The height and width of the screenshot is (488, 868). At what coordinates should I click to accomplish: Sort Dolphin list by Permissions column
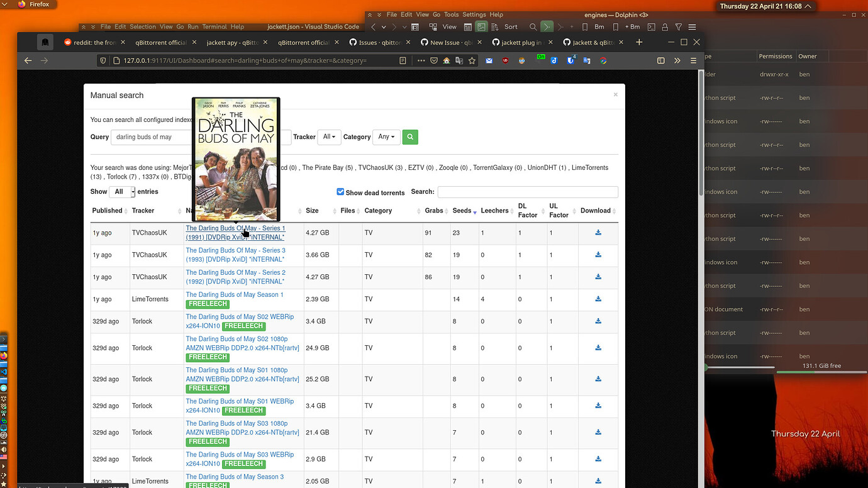(776, 56)
